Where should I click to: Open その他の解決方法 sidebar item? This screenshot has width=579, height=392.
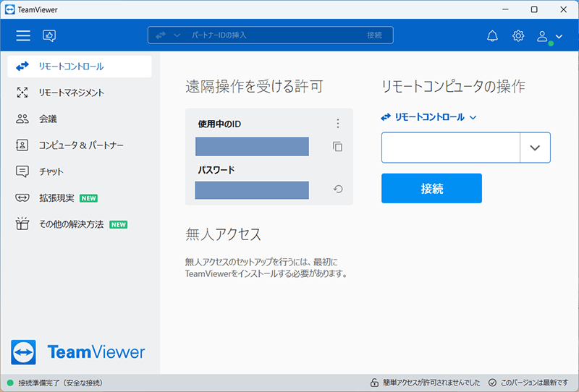coord(80,224)
